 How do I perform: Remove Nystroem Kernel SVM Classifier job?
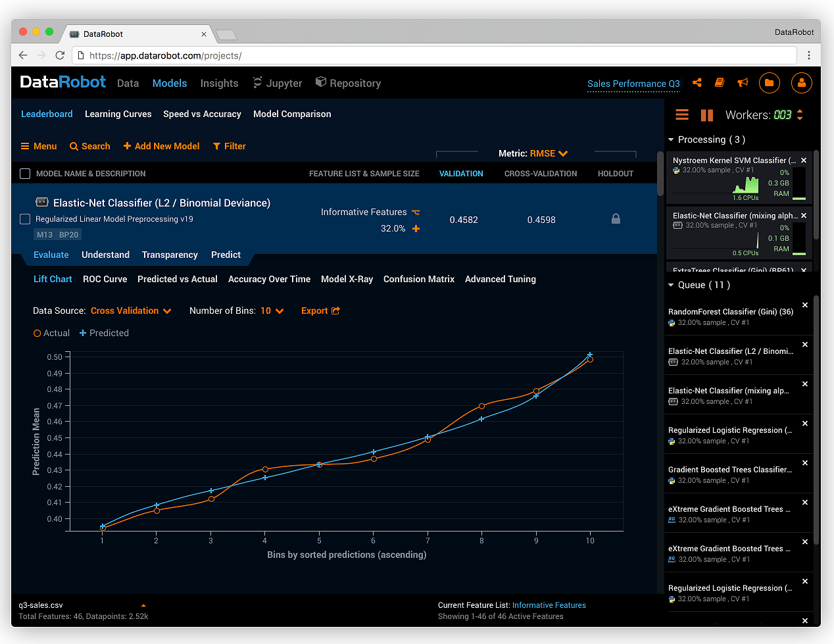(804, 160)
